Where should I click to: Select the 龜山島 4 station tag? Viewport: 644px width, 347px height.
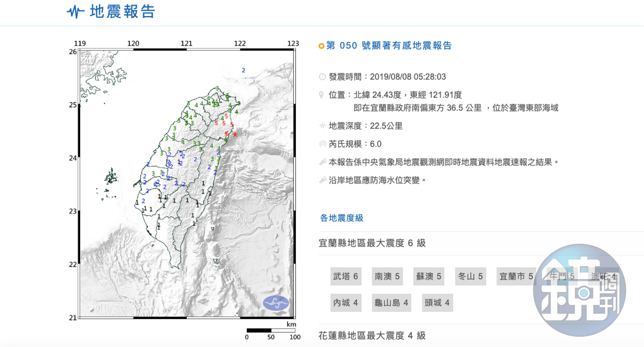(x=391, y=303)
